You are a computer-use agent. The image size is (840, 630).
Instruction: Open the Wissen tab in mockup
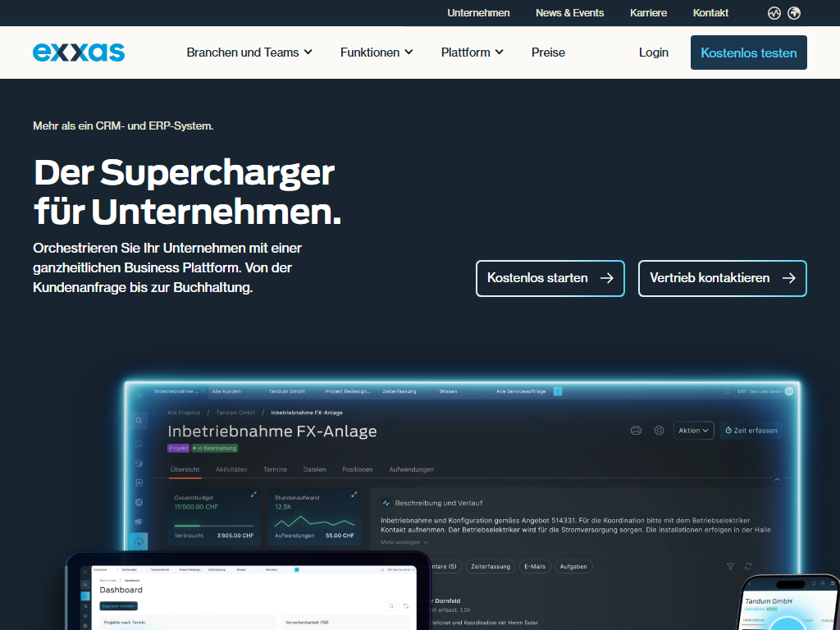point(448,391)
